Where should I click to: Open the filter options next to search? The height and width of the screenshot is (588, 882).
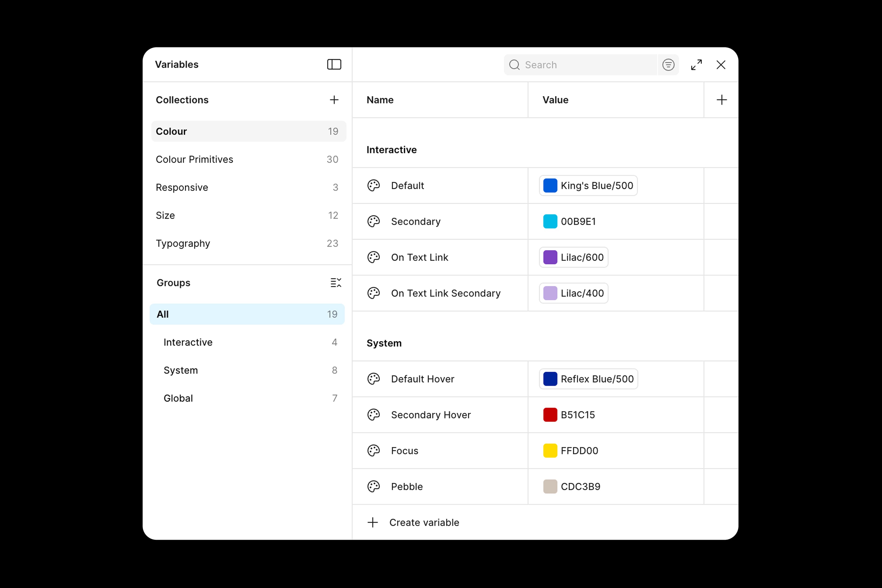[x=669, y=65]
